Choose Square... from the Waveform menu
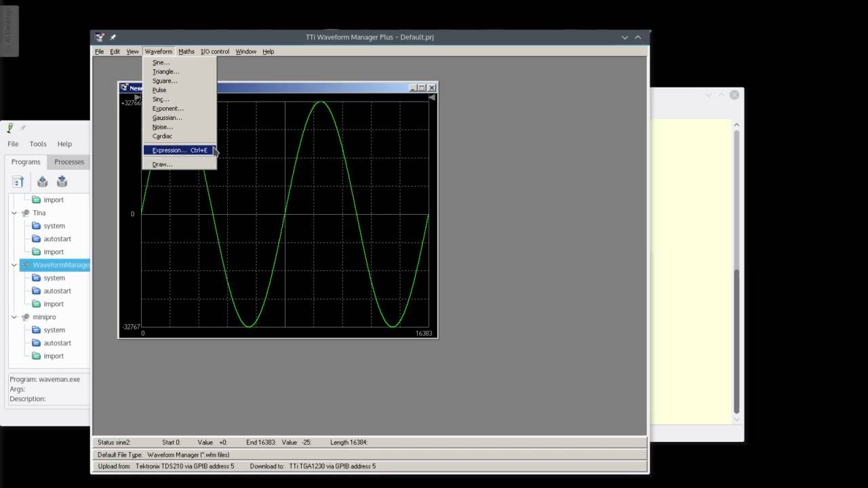 180,81
